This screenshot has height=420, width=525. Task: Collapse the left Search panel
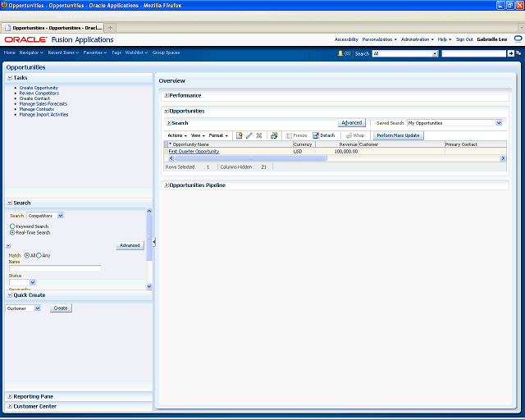click(10, 203)
